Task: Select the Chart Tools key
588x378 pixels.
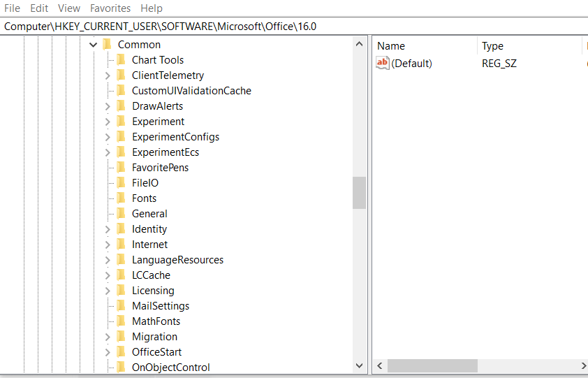Action: pyautogui.click(x=158, y=60)
